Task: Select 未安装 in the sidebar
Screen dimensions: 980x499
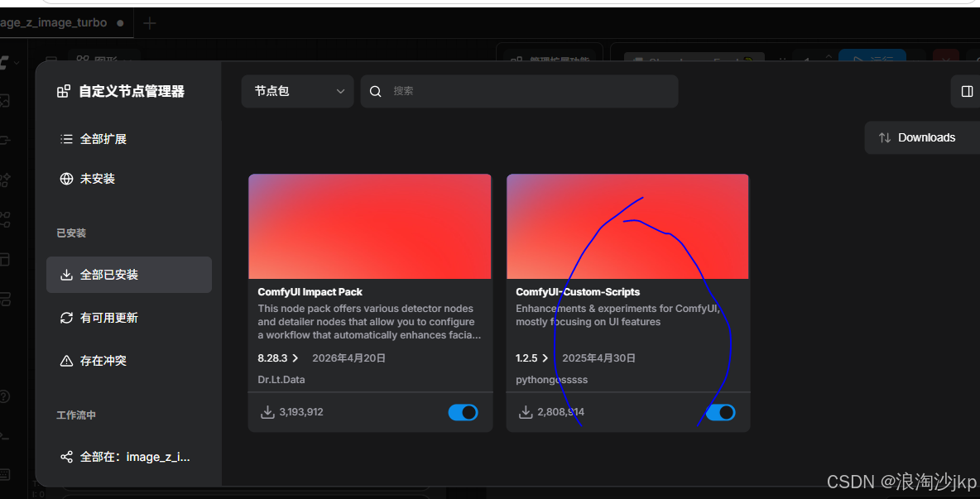Action: pyautogui.click(x=129, y=180)
